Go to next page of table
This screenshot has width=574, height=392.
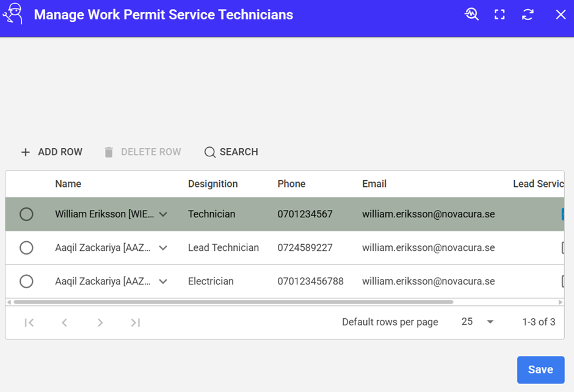click(100, 322)
